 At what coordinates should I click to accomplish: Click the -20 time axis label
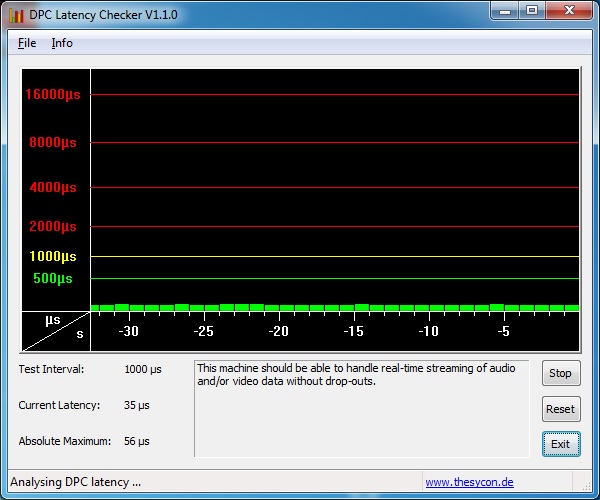(279, 331)
